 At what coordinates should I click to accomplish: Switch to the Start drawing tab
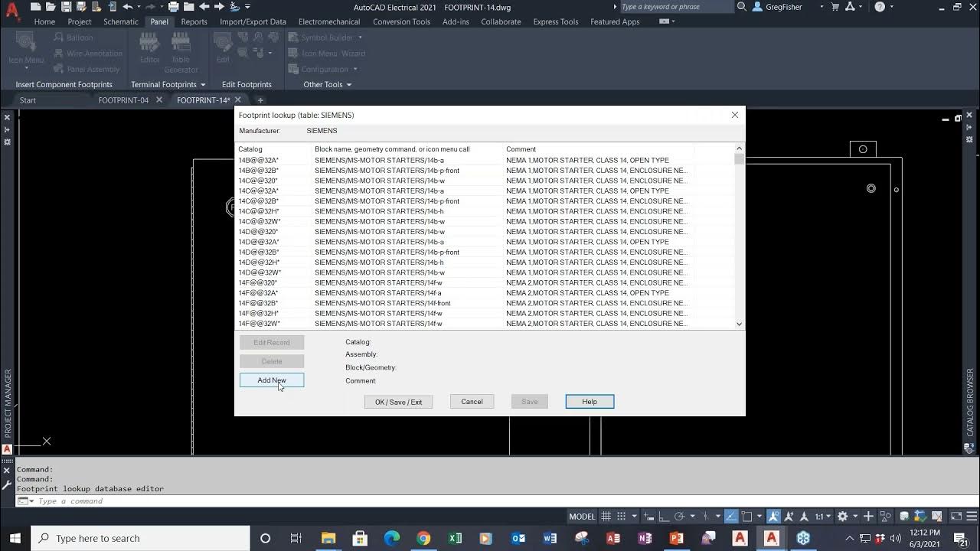pyautogui.click(x=28, y=100)
